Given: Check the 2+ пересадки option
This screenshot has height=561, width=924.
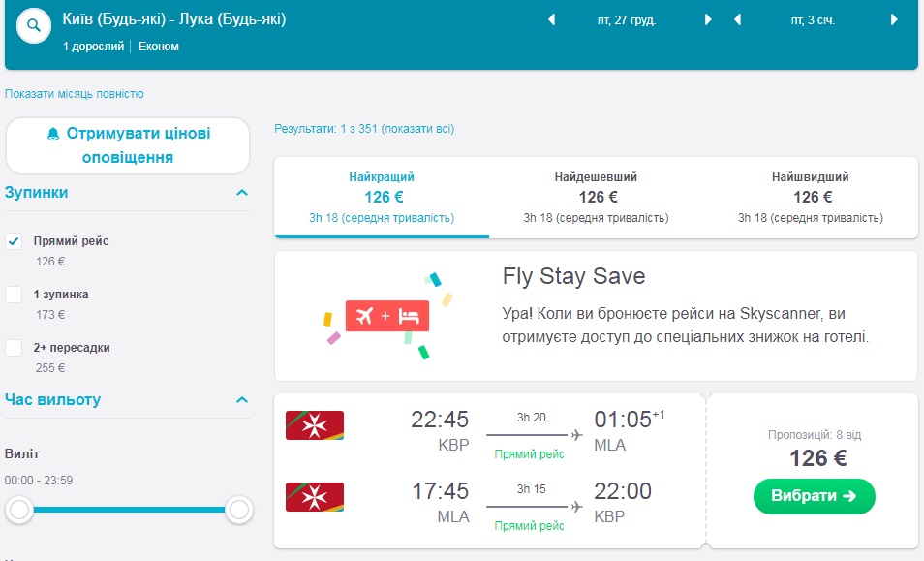Looking at the screenshot, I should click(x=15, y=348).
